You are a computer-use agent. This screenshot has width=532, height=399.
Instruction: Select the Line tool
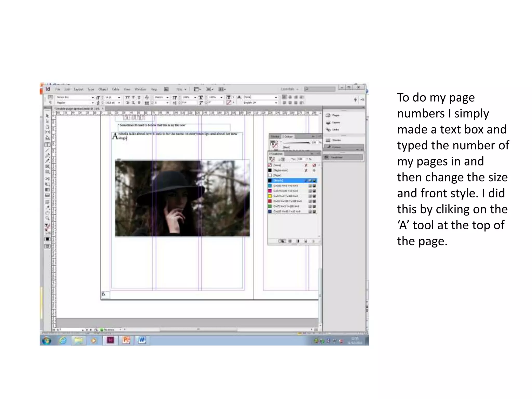coord(47,150)
